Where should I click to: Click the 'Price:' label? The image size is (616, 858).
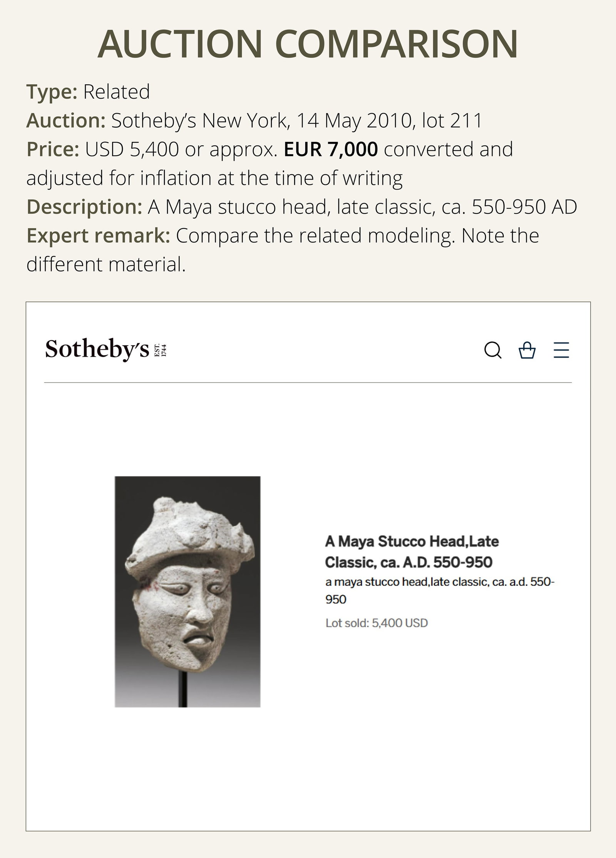(x=53, y=149)
